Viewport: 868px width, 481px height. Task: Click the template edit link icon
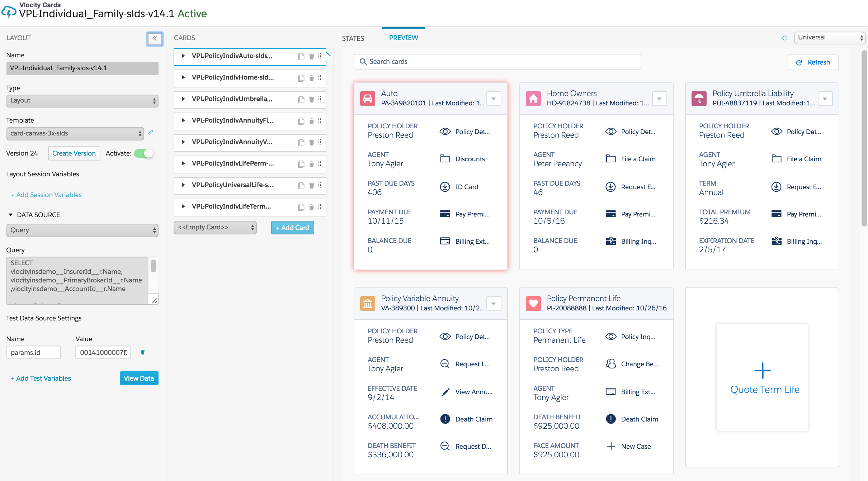click(x=151, y=133)
